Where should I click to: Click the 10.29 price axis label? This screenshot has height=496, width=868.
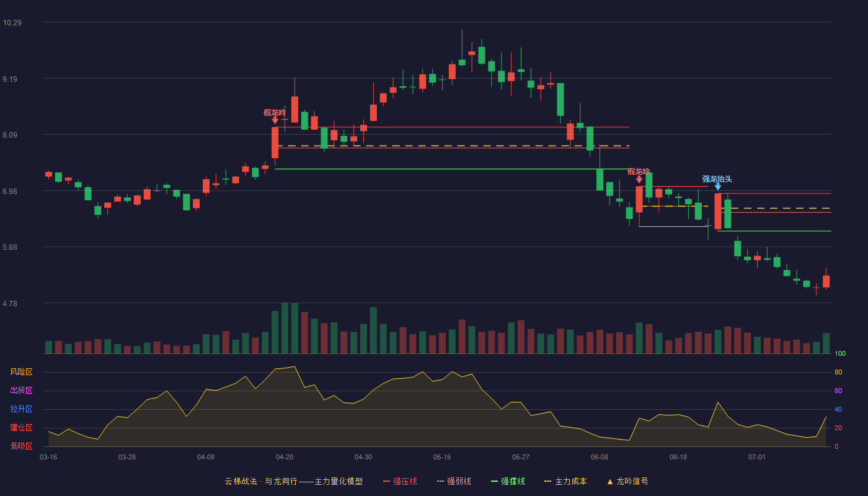pos(12,23)
